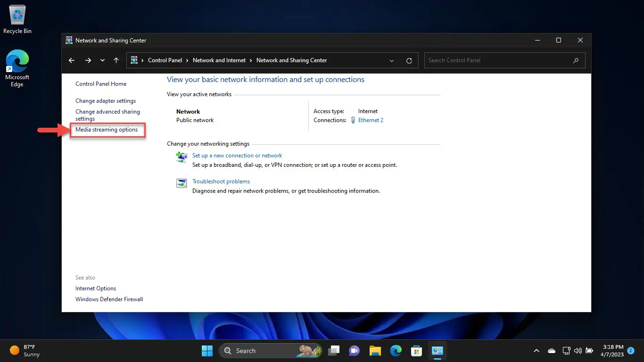
Task: Open Windows Defender Firewall link
Action: (109, 299)
